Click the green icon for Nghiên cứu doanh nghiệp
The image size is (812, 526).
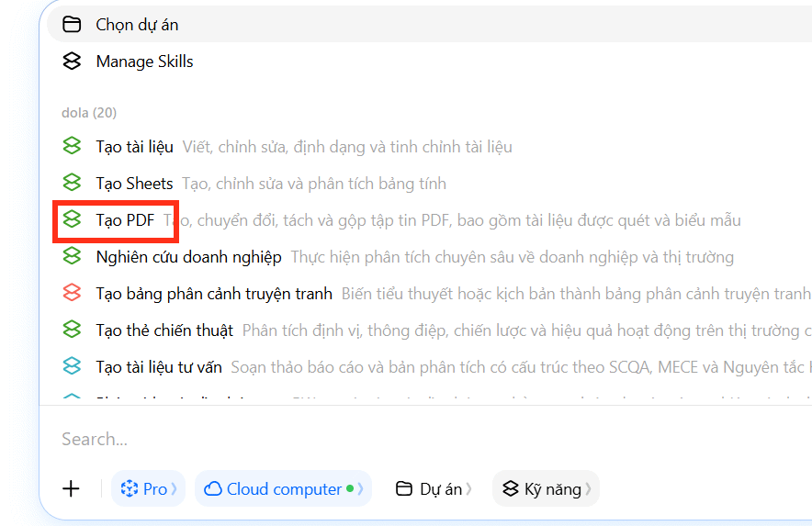coord(72,256)
